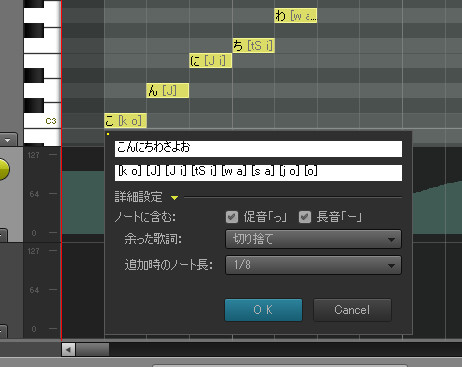
Task: Toggle the 促音「っ」 checkbox
Action: coord(232,217)
